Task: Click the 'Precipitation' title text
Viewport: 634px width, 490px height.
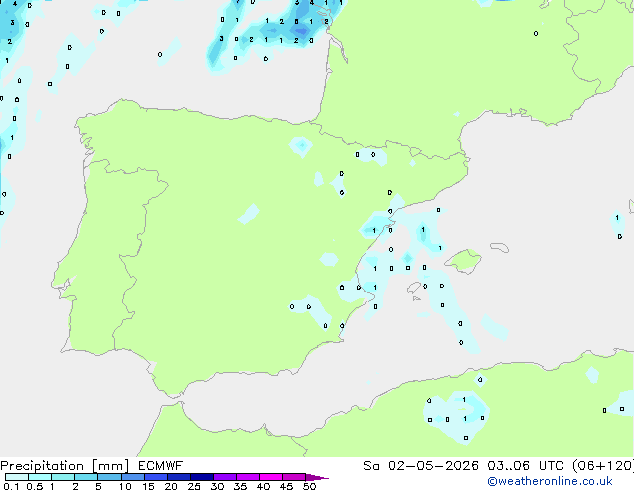Action: click(42, 466)
